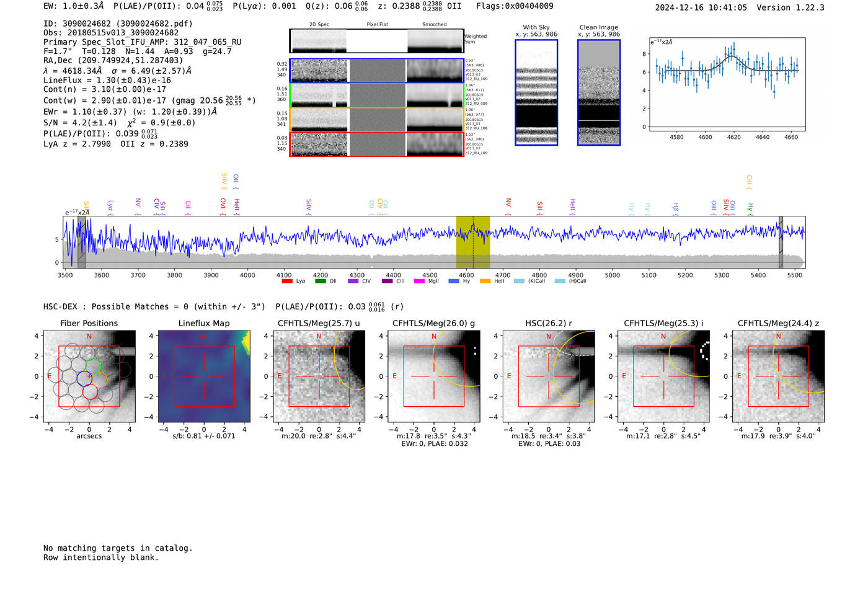Click the Flags:0x00404009 header text
868x591 pixels.
pyautogui.click(x=515, y=6)
